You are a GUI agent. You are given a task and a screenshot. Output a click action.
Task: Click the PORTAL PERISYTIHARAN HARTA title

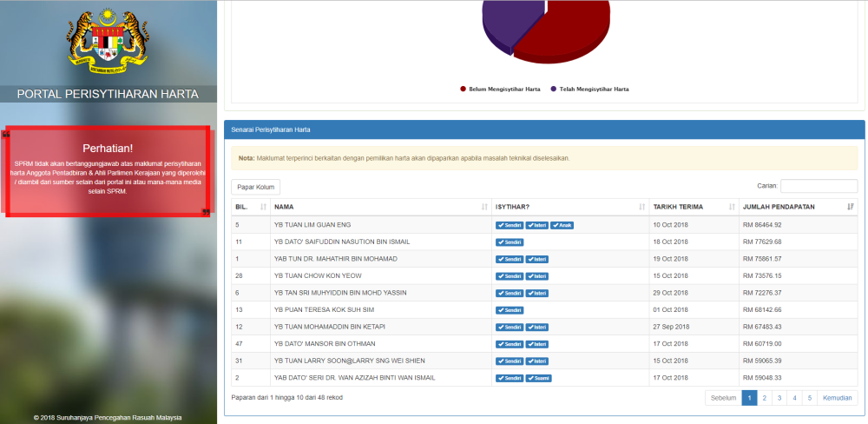pos(108,94)
